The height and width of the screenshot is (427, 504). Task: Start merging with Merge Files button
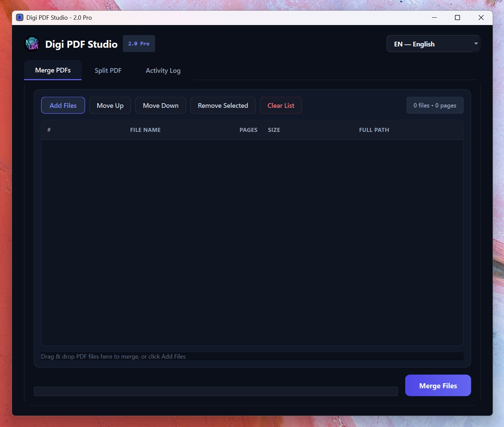(x=438, y=386)
